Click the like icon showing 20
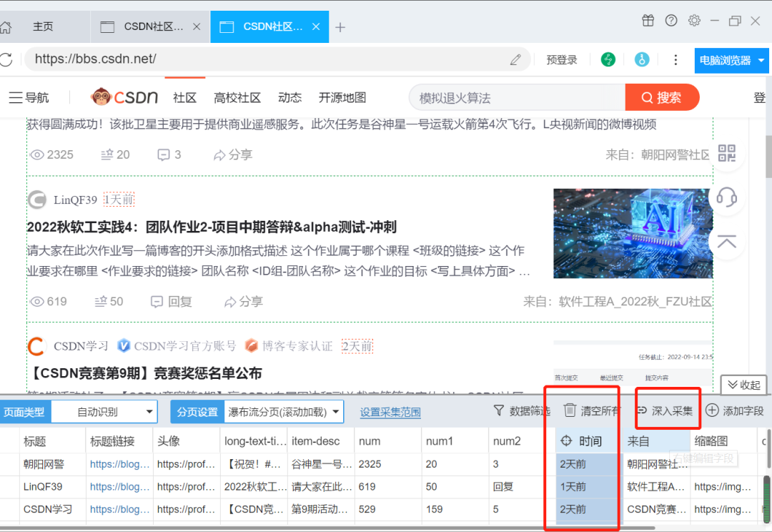Image resolution: width=772 pixels, height=532 pixels. coord(107,154)
